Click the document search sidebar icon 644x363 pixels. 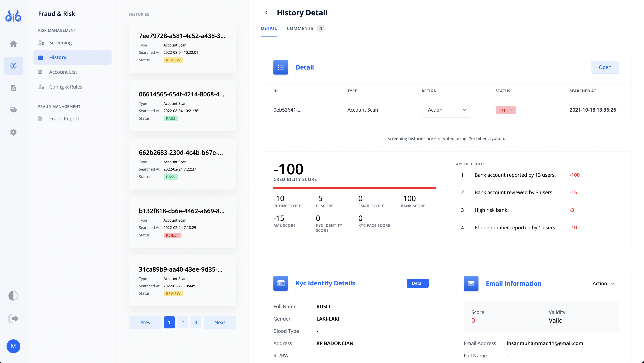coord(13,88)
